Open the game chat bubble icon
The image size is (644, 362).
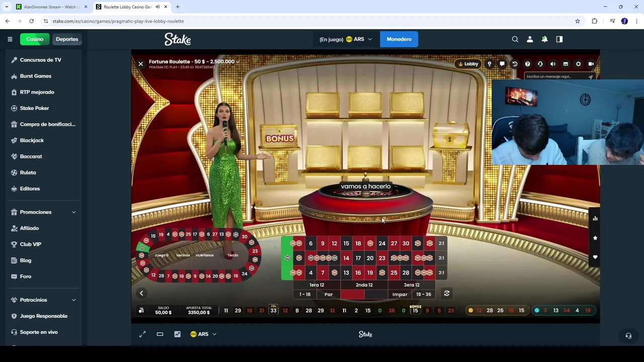(502, 64)
